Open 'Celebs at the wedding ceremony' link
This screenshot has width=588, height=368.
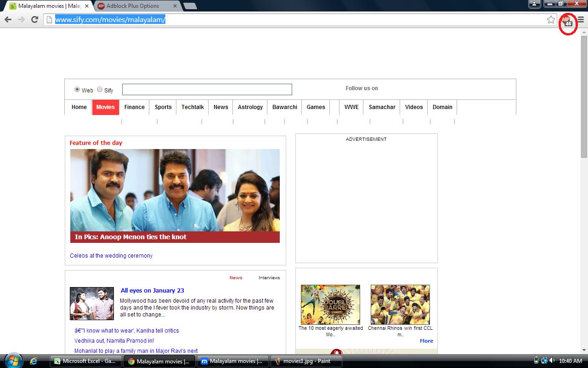click(x=111, y=256)
